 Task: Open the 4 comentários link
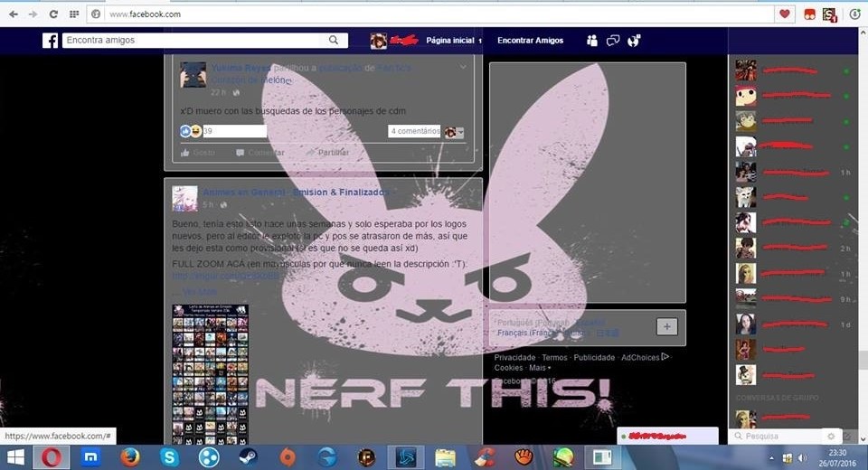point(415,131)
